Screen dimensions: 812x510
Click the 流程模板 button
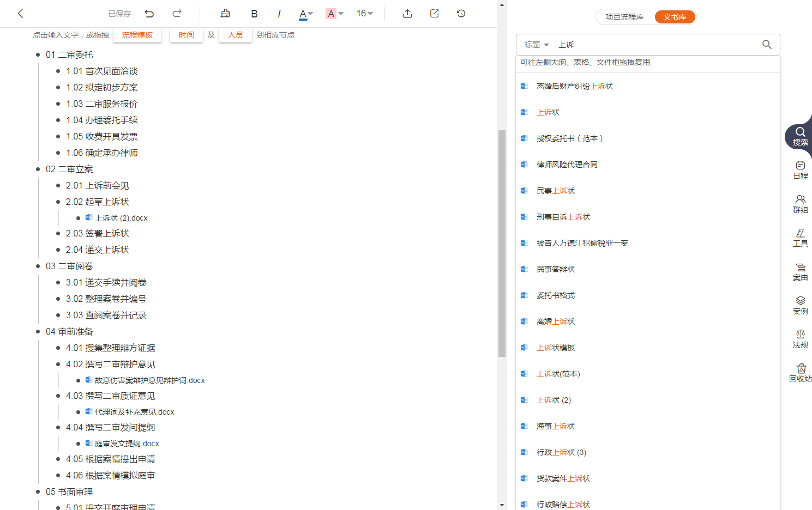(137, 35)
